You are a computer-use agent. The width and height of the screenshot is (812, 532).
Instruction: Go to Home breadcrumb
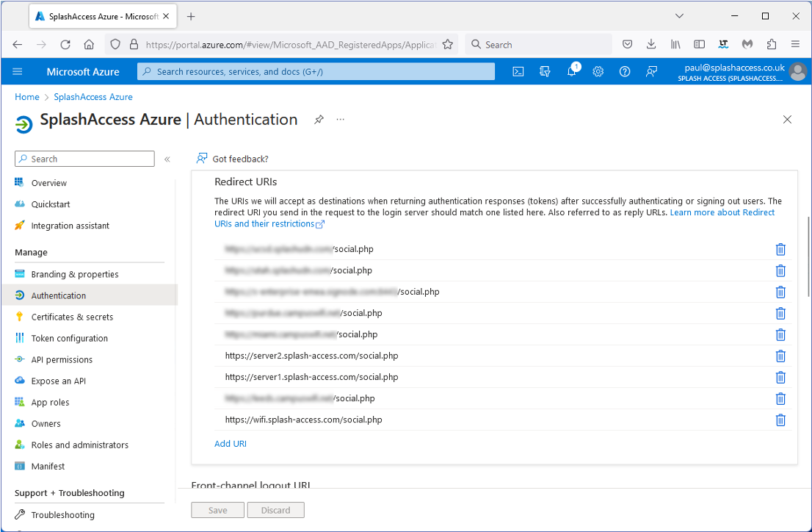click(27, 97)
